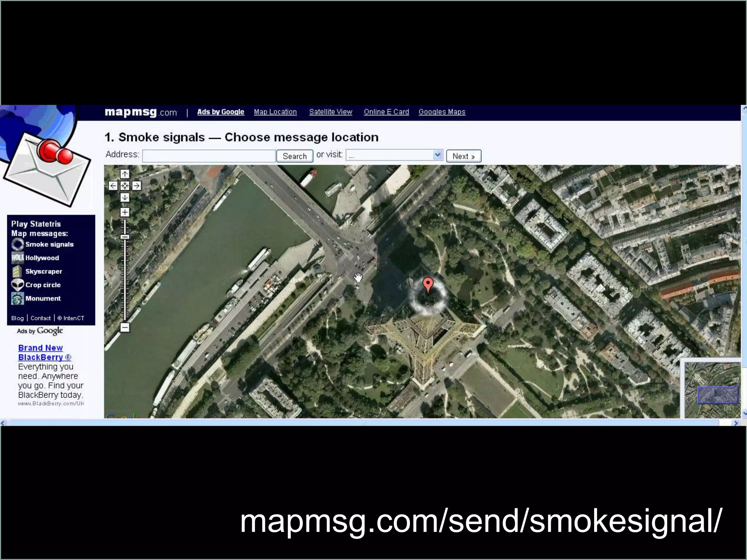Adjust the map zoom slider handle
The image size is (747, 560).
pyautogui.click(x=125, y=237)
